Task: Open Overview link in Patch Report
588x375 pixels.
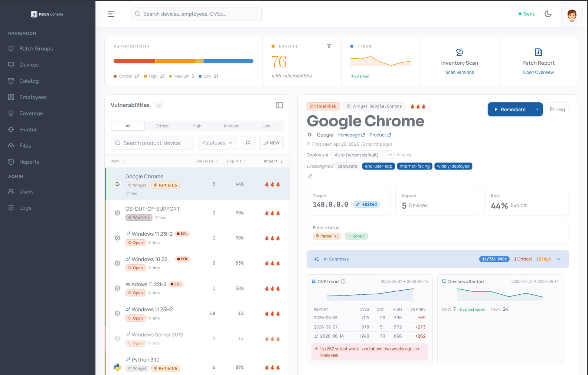Action: (538, 72)
